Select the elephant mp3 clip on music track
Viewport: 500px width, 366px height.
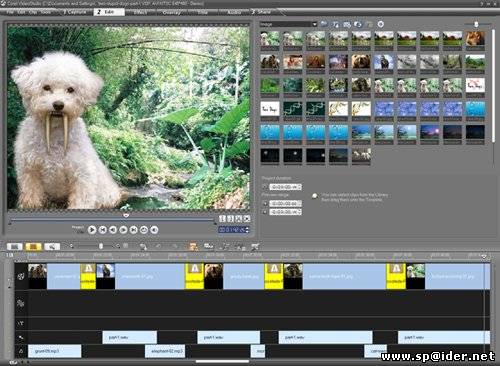tap(165, 351)
